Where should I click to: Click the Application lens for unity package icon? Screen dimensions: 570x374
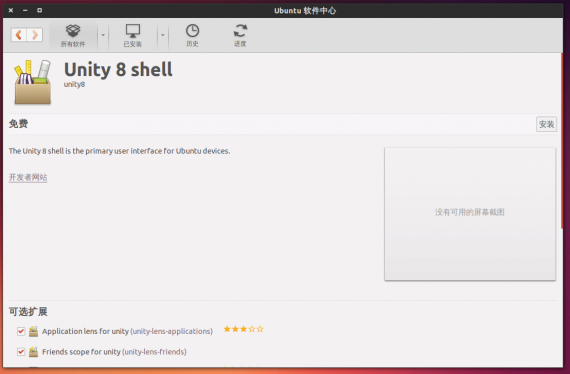click(33, 331)
